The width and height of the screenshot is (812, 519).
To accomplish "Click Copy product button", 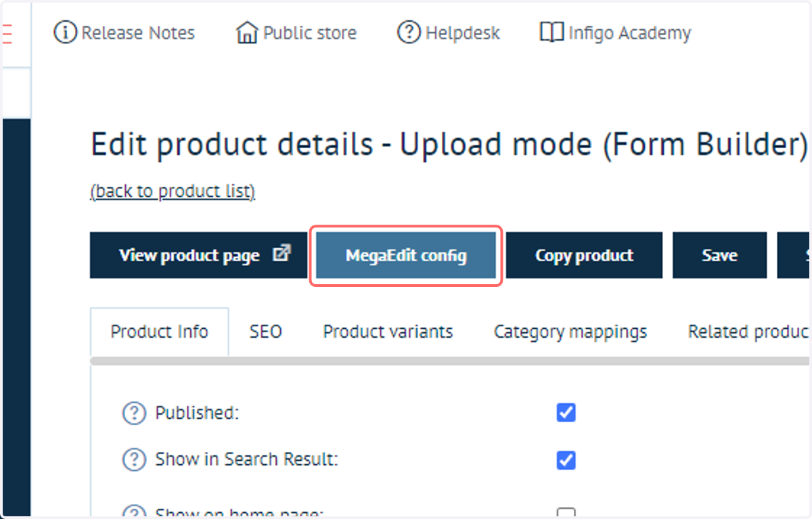I will (x=584, y=255).
